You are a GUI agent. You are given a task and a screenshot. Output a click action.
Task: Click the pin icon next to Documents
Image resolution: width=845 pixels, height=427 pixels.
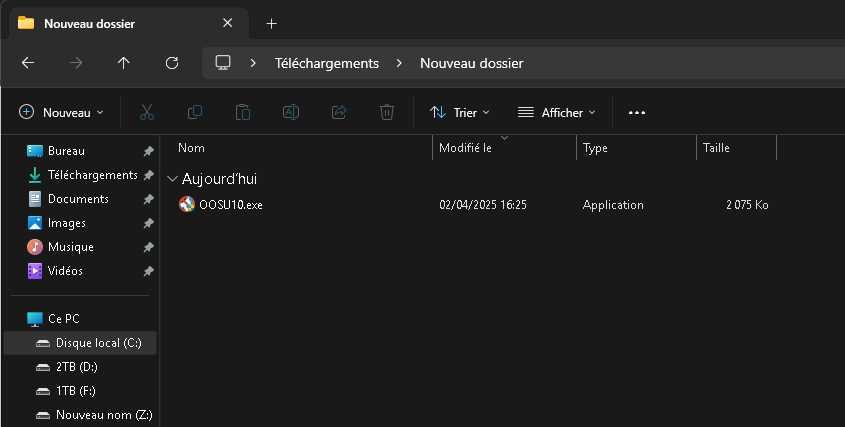click(x=149, y=199)
